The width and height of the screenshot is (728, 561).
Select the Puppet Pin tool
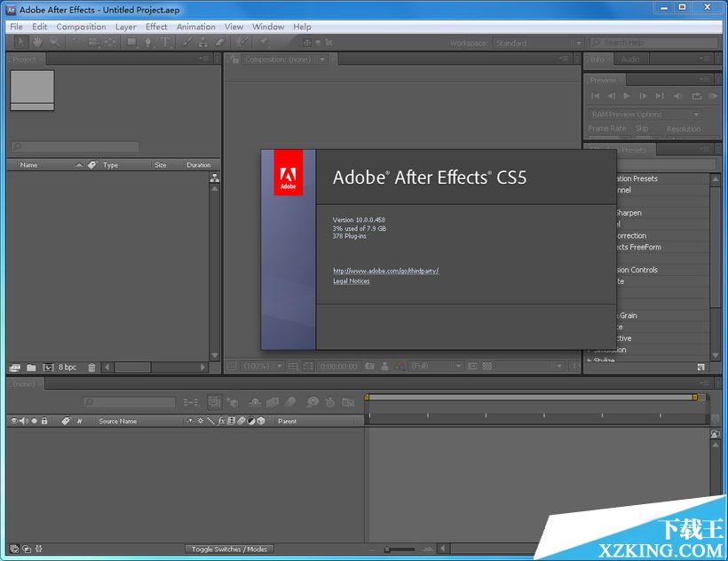264,43
